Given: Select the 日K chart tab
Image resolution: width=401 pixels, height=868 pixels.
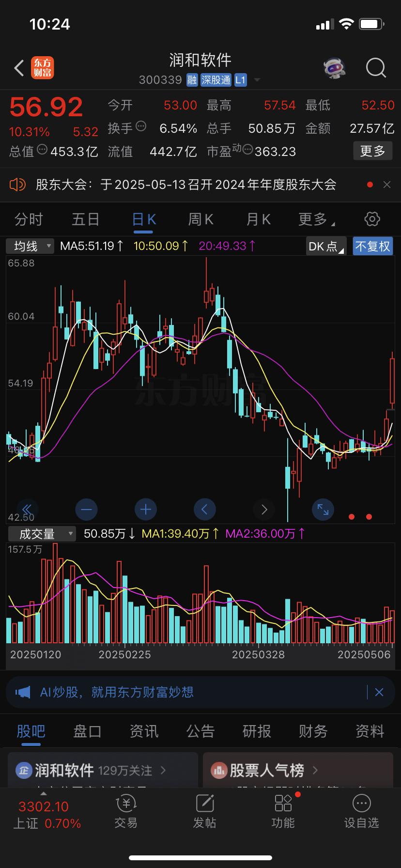Looking at the screenshot, I should point(144,219).
